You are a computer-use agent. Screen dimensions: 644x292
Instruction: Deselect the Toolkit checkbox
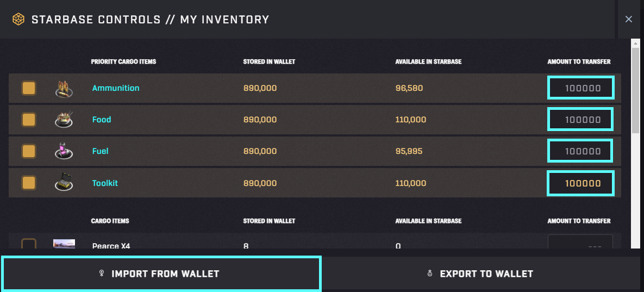click(x=29, y=183)
